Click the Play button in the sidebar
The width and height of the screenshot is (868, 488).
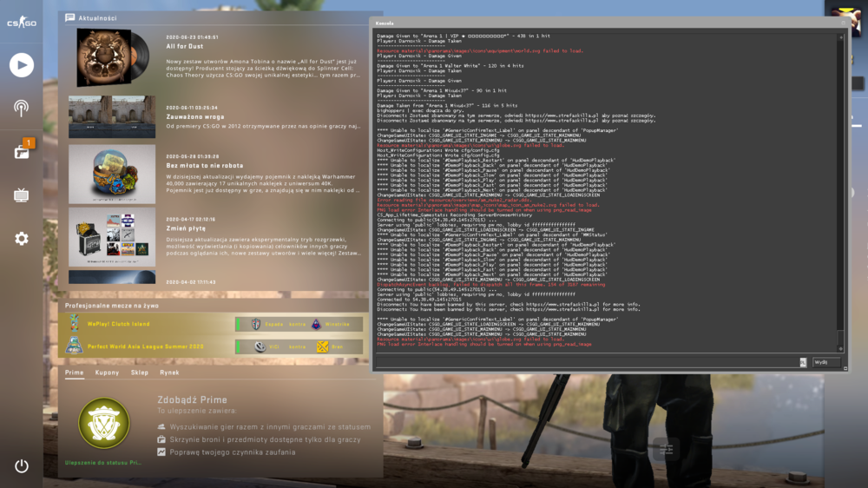[x=22, y=65]
